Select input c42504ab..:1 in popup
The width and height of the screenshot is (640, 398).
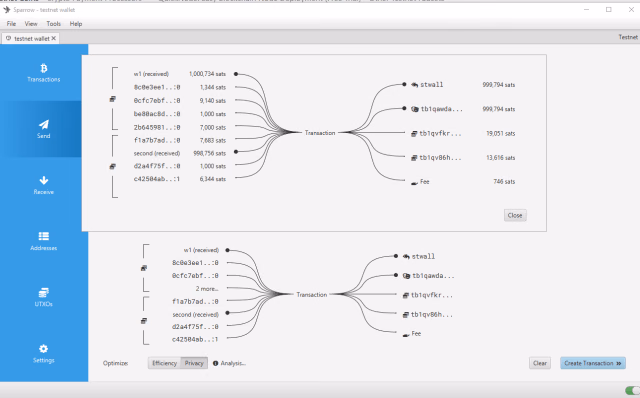tap(157, 179)
